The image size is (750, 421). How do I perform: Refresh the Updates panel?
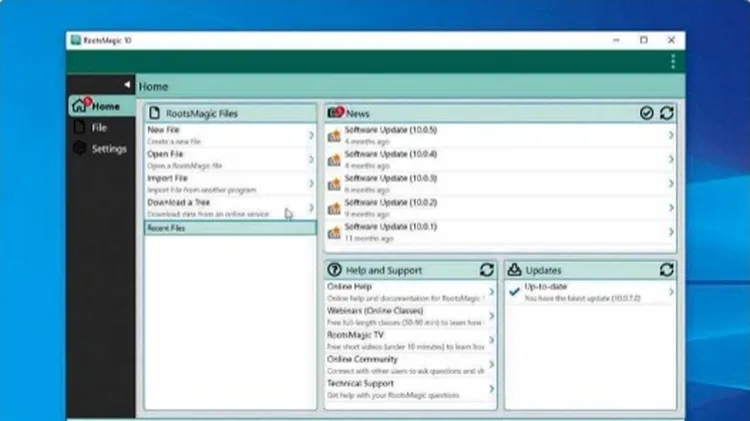point(666,270)
